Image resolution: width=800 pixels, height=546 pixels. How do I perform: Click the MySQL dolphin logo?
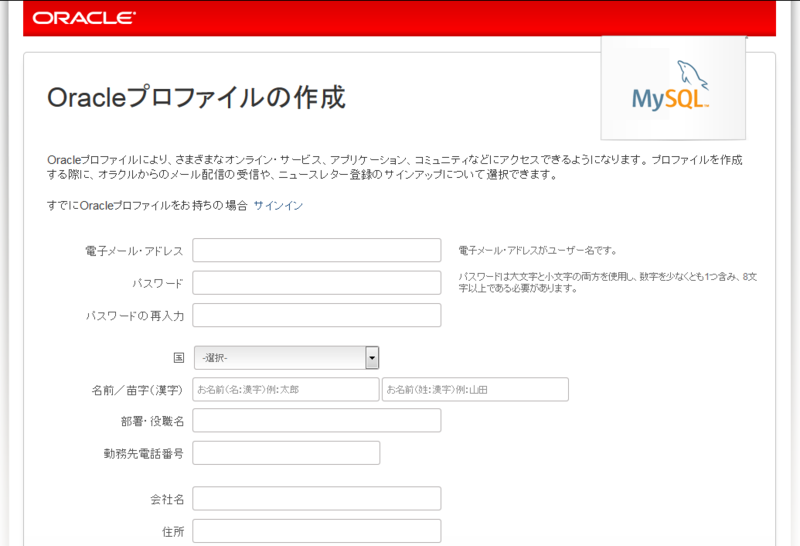tap(671, 86)
